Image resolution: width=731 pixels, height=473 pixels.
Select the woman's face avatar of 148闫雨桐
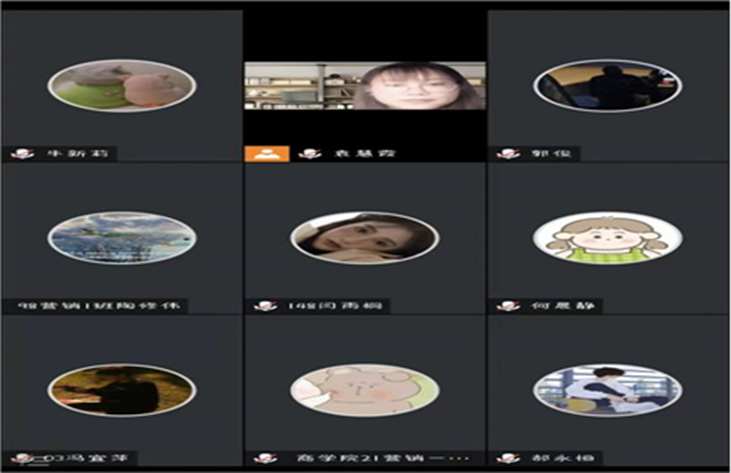365,238
